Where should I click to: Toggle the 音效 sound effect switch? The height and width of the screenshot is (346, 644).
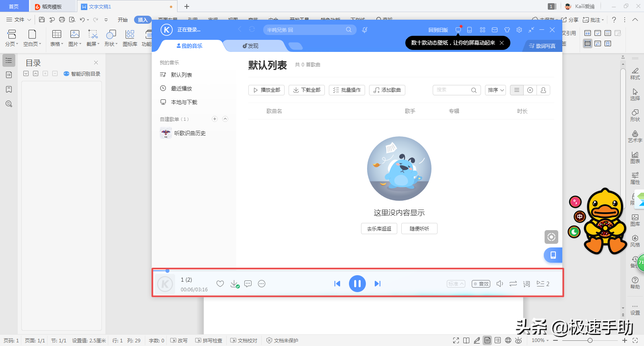point(481,284)
